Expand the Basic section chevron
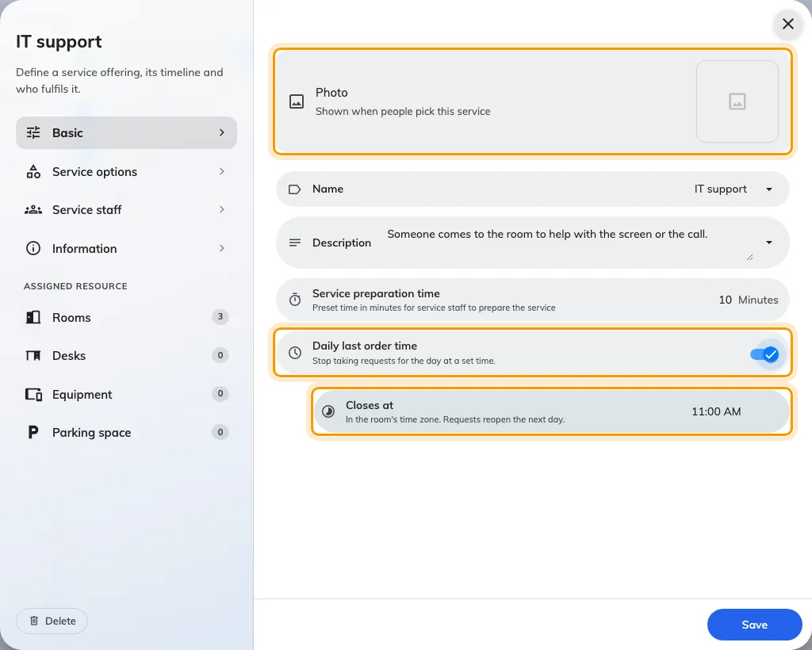This screenshot has height=650, width=812. (x=222, y=132)
